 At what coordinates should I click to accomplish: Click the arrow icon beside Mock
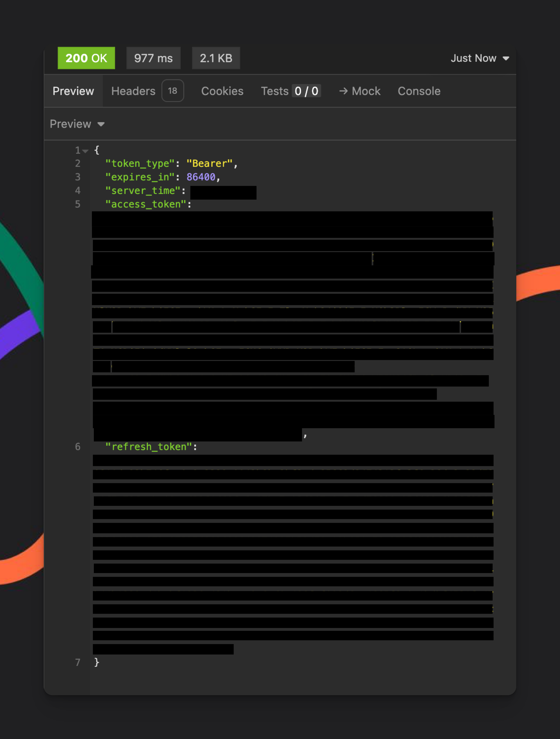click(343, 91)
